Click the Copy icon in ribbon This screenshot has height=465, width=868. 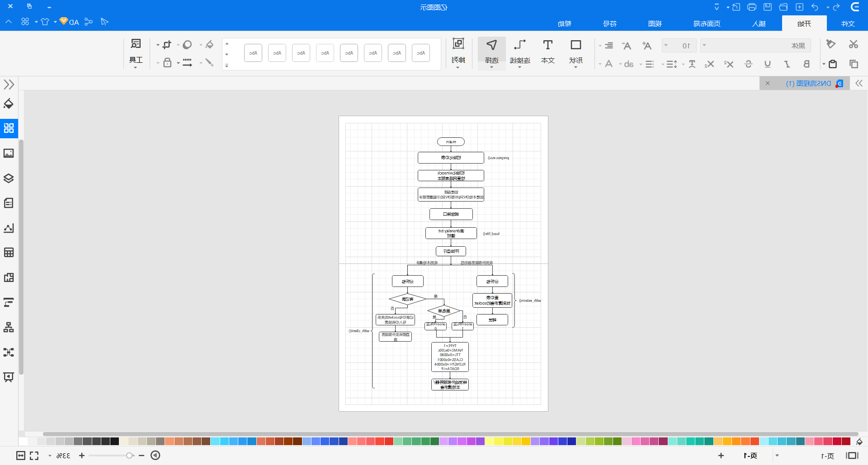pyautogui.click(x=854, y=64)
